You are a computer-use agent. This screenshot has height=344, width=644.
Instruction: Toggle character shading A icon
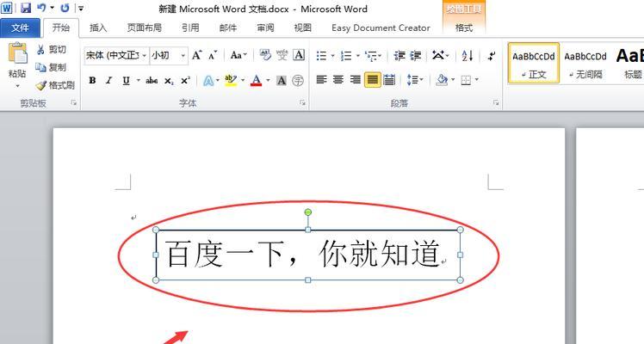pyautogui.click(x=282, y=80)
